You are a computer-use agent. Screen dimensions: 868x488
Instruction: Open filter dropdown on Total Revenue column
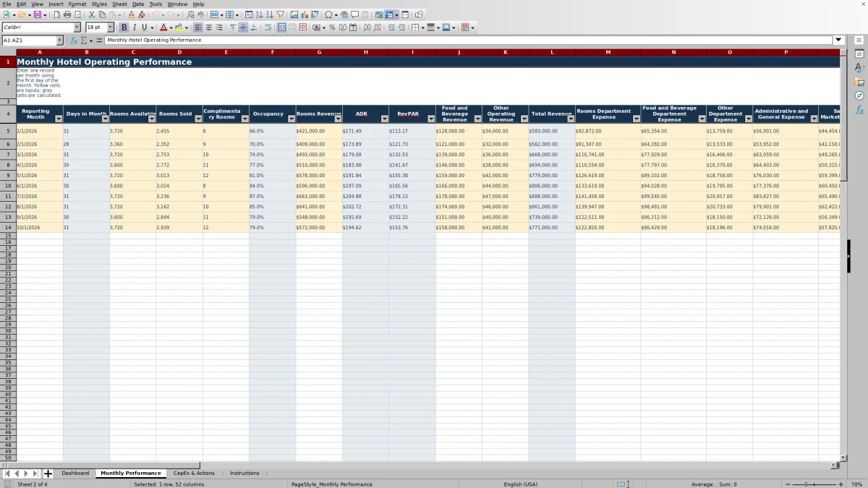[x=571, y=119]
